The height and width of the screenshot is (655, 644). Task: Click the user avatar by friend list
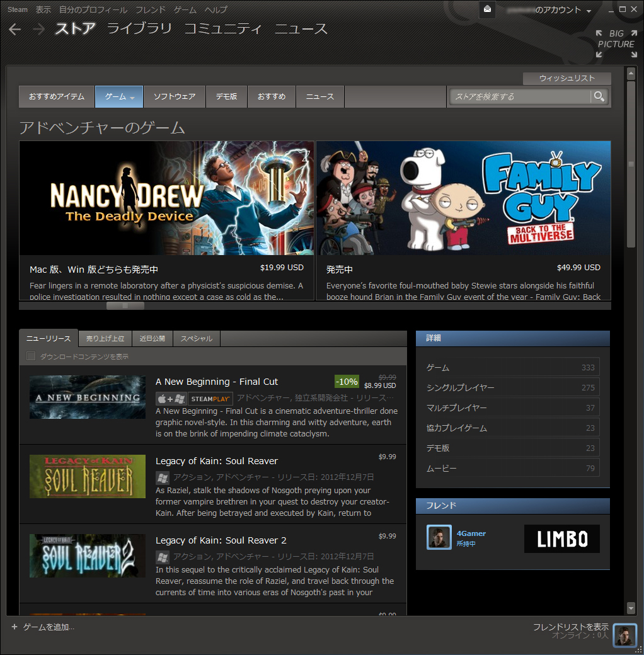[x=624, y=635]
